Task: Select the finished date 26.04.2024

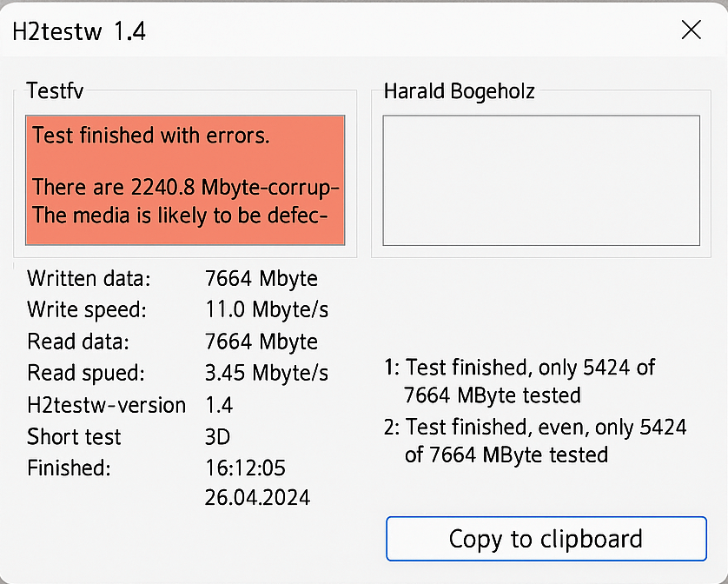Action: [x=257, y=498]
